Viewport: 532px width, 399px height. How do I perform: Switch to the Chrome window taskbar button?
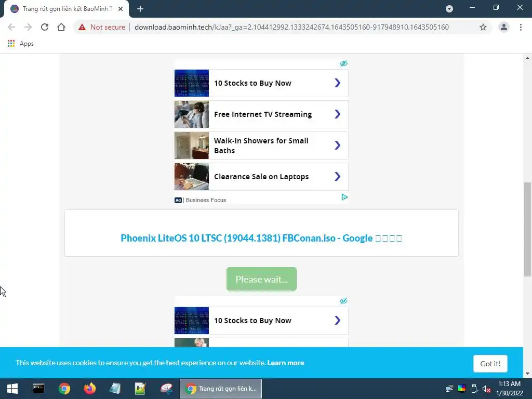point(221,389)
